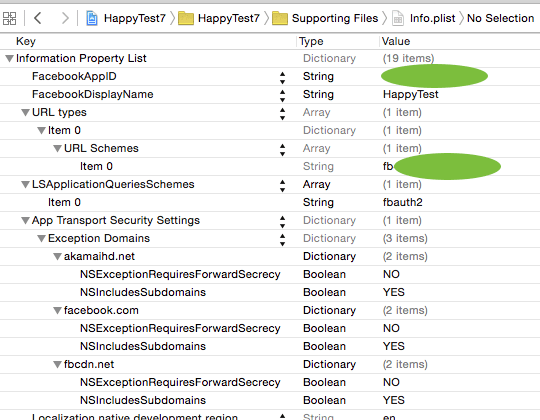Select the FacebookDisplayName key
This screenshot has height=420, width=540.
click(x=93, y=94)
